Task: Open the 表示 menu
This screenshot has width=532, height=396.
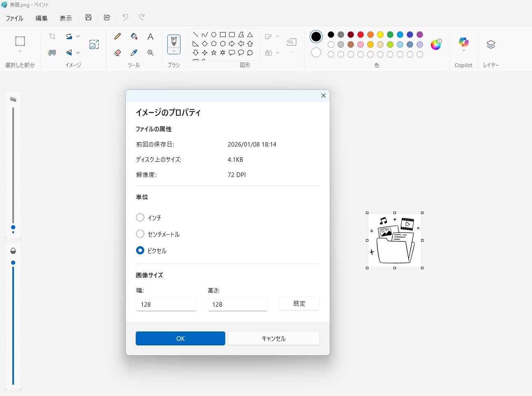Action: tap(66, 18)
